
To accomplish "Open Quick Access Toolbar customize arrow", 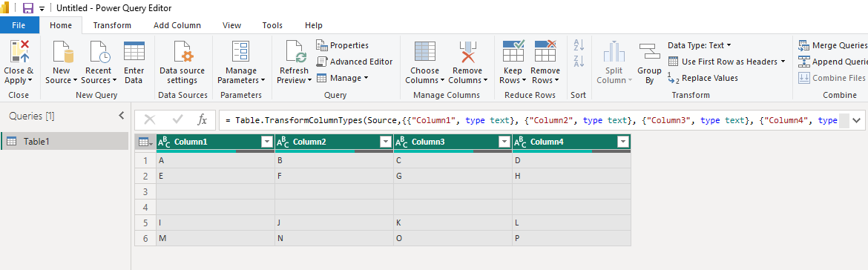I will 42,10.
